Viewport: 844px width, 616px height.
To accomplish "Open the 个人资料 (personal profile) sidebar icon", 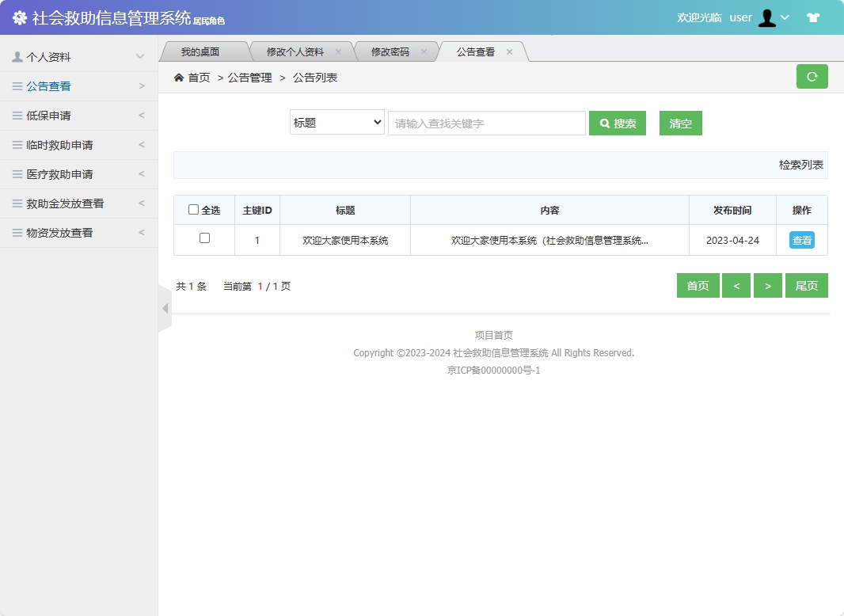I will [17, 56].
